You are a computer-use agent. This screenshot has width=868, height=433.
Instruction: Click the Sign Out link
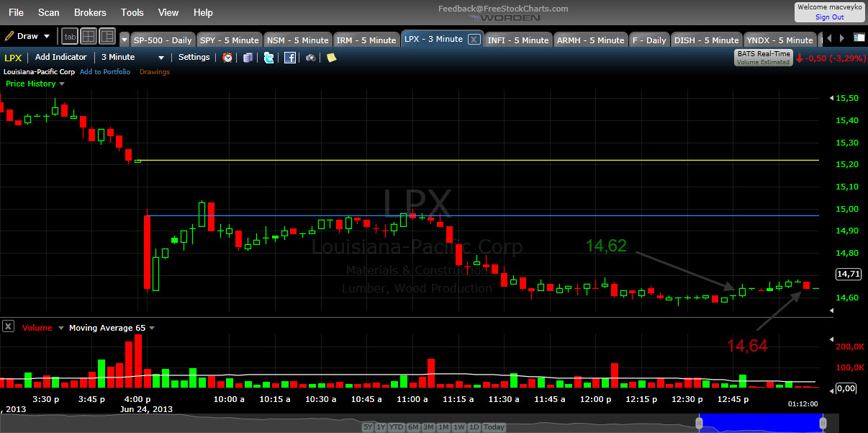click(x=829, y=17)
